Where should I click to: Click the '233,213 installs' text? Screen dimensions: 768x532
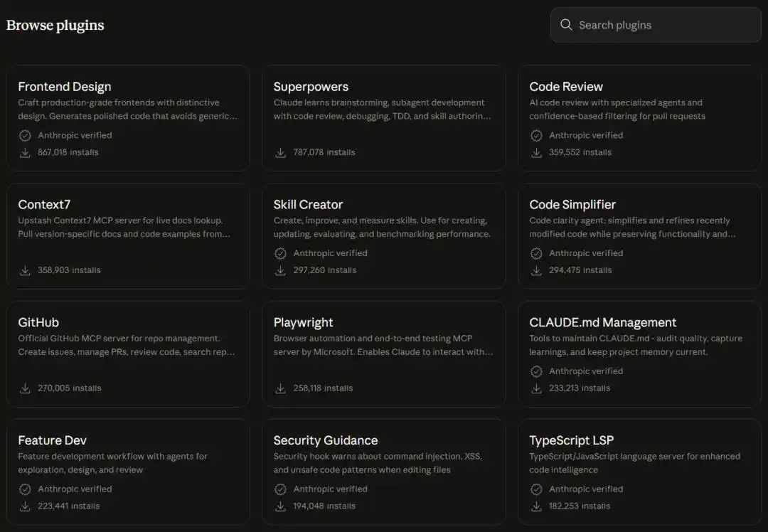pyautogui.click(x=580, y=388)
